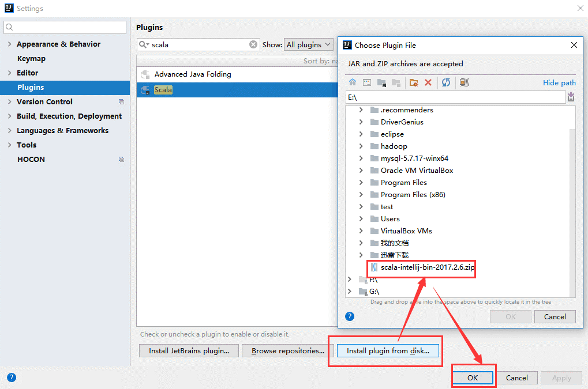Expand the G:\ drive node

pos(350,291)
